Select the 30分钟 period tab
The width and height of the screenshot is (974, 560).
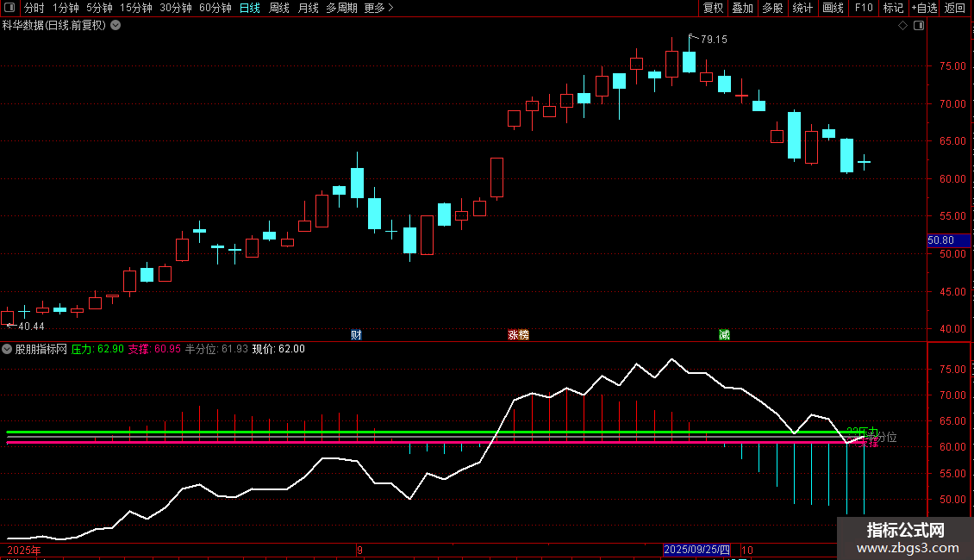coord(176,8)
